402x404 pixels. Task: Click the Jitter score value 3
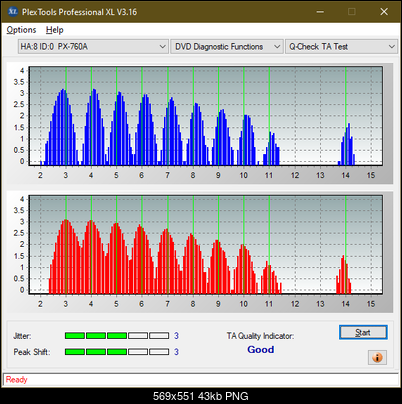[176, 336]
